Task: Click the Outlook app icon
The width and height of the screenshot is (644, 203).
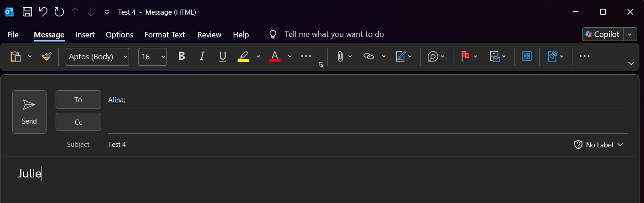Action: [9, 12]
